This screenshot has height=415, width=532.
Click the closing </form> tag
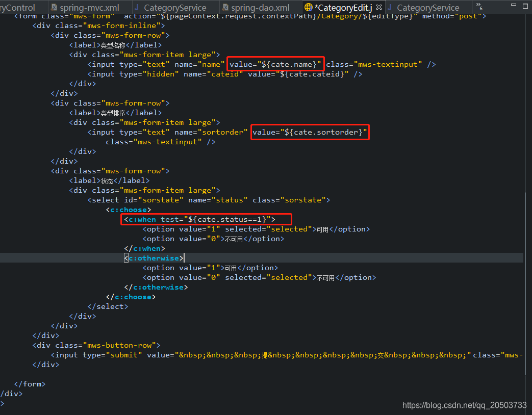pyautogui.click(x=30, y=384)
